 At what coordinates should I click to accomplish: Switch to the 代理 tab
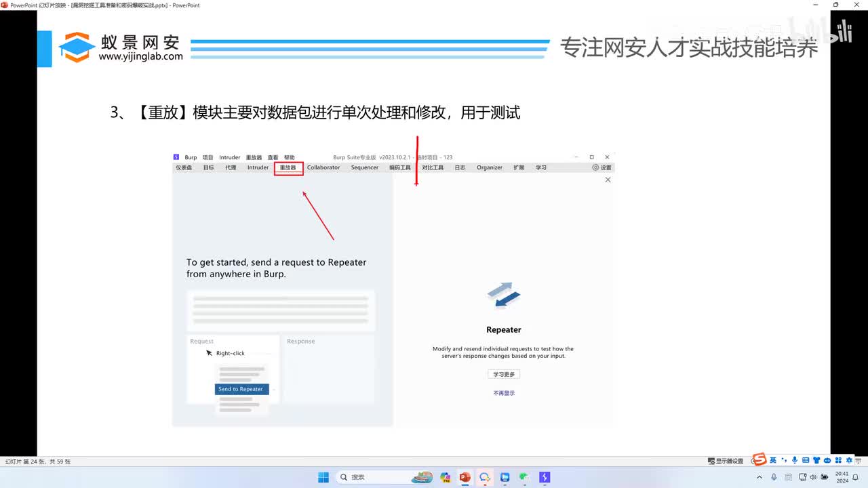coord(231,167)
